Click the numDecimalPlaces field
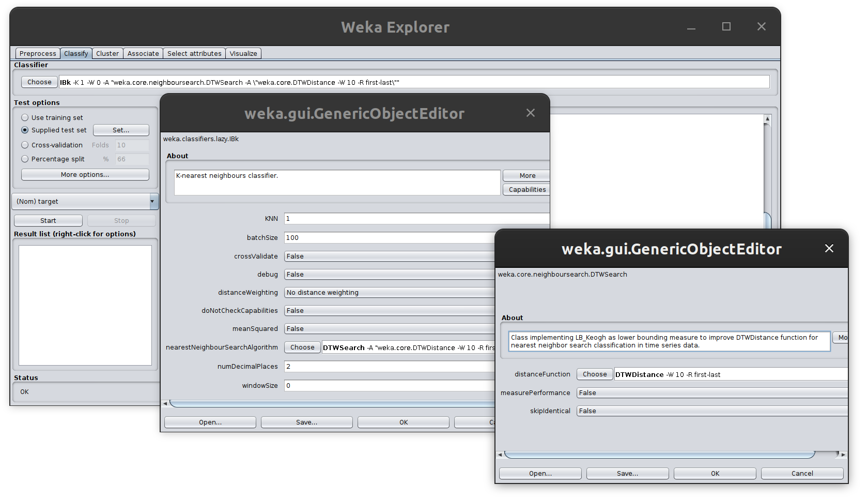Image resolution: width=868 pixels, height=499 pixels. [x=390, y=366]
